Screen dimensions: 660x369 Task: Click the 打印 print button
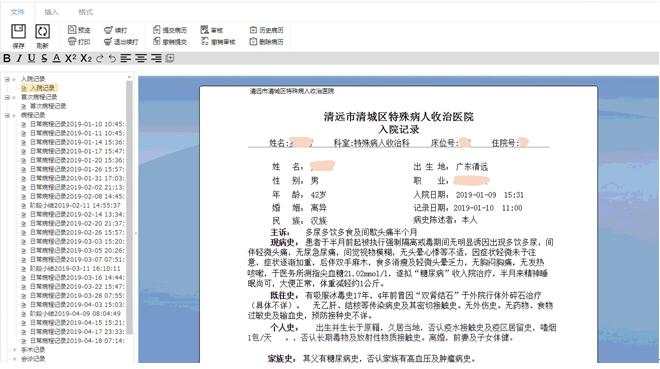tap(79, 42)
